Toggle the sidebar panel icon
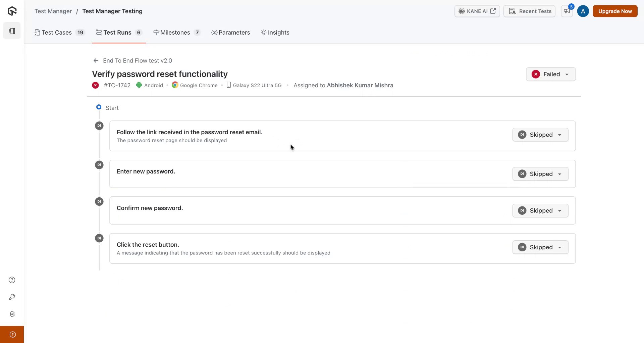This screenshot has height=343, width=644. tap(12, 31)
